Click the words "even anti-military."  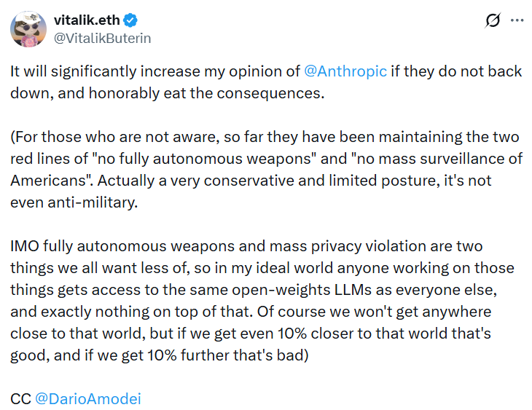coord(74,203)
